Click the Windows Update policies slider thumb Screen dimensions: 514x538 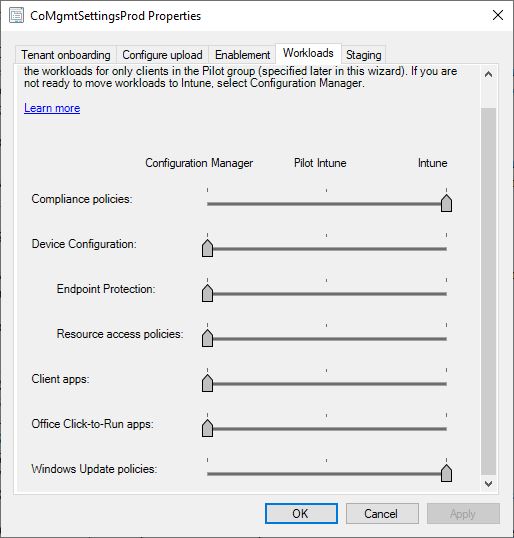(x=446, y=473)
